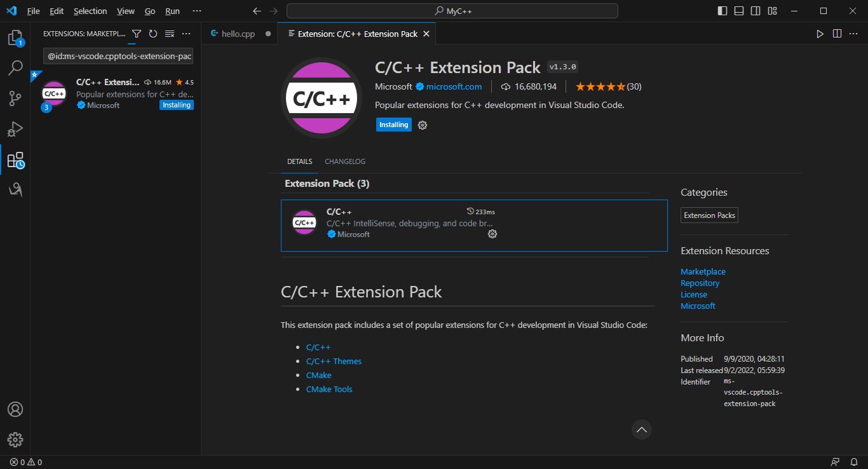The height and width of the screenshot is (469, 868).
Task: Open the problems errors and warnings indicator
Action: [x=25, y=462]
